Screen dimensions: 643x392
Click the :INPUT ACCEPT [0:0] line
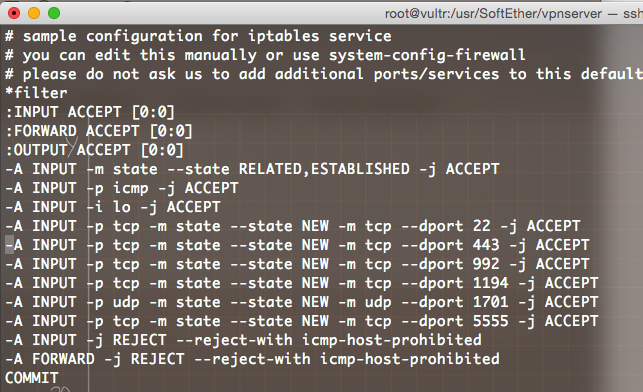[90, 112]
